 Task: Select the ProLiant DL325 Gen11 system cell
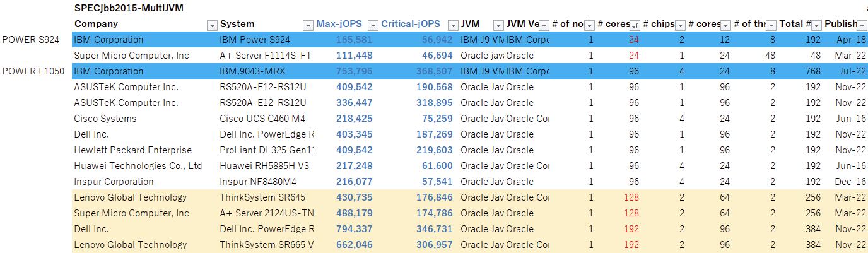266,150
